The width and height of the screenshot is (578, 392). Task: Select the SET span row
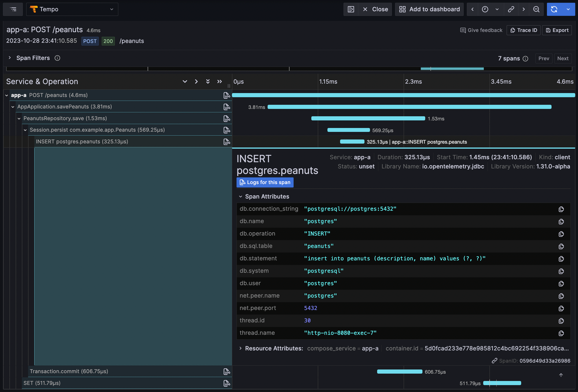[42, 383]
